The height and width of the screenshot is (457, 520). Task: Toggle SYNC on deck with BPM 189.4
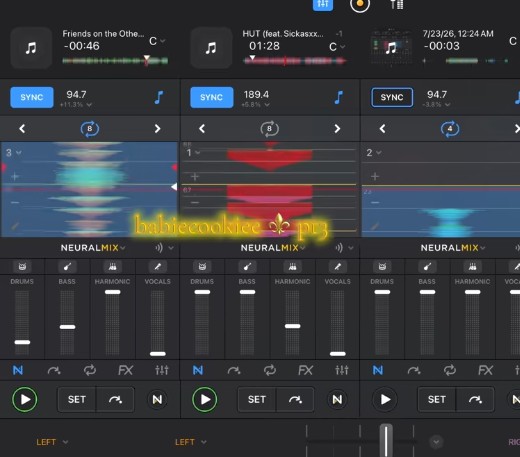coord(211,97)
